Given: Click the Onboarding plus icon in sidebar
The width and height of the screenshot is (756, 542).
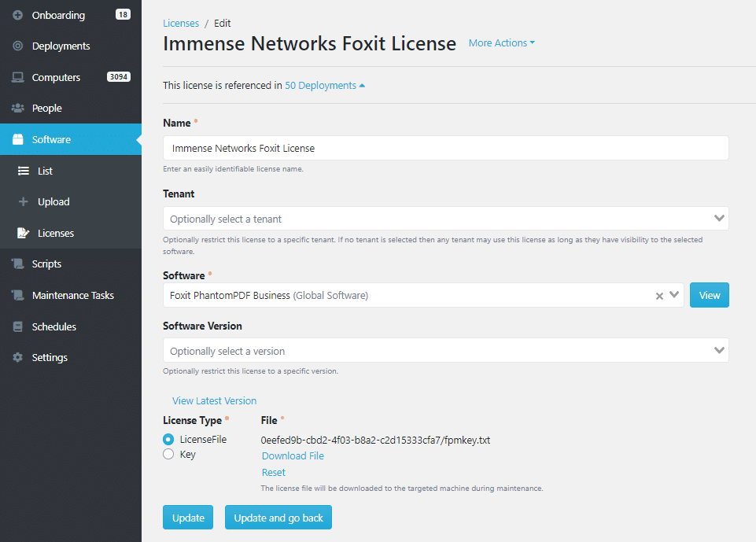Looking at the screenshot, I should click(18, 15).
